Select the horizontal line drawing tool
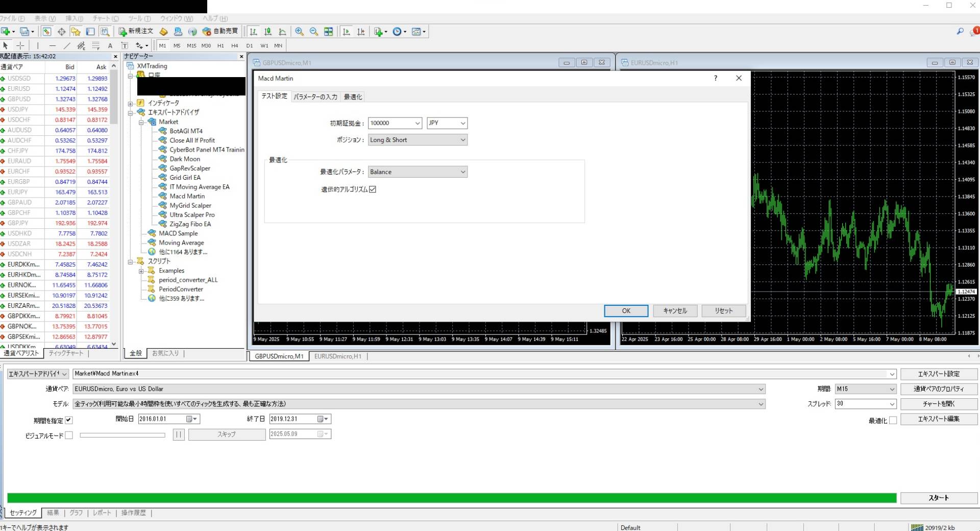This screenshot has height=531, width=980. click(x=52, y=45)
